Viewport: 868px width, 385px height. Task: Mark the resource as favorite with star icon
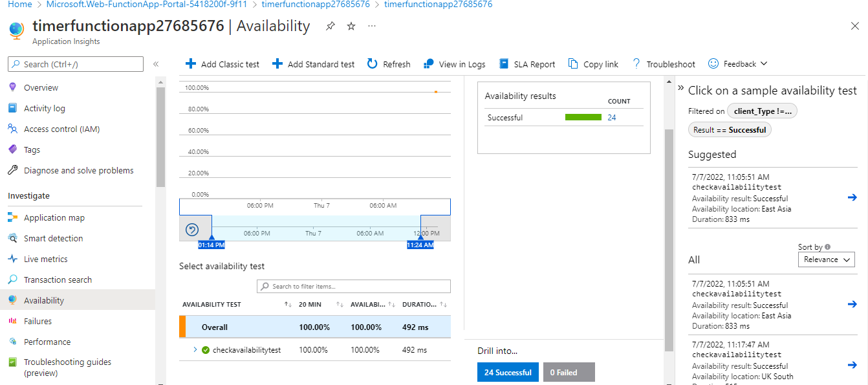tap(351, 26)
